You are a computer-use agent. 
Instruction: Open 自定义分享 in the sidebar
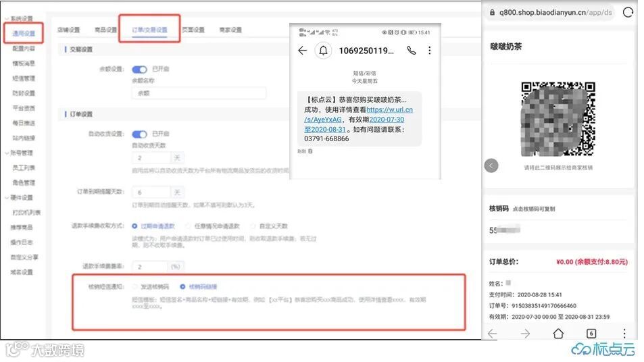click(x=24, y=257)
